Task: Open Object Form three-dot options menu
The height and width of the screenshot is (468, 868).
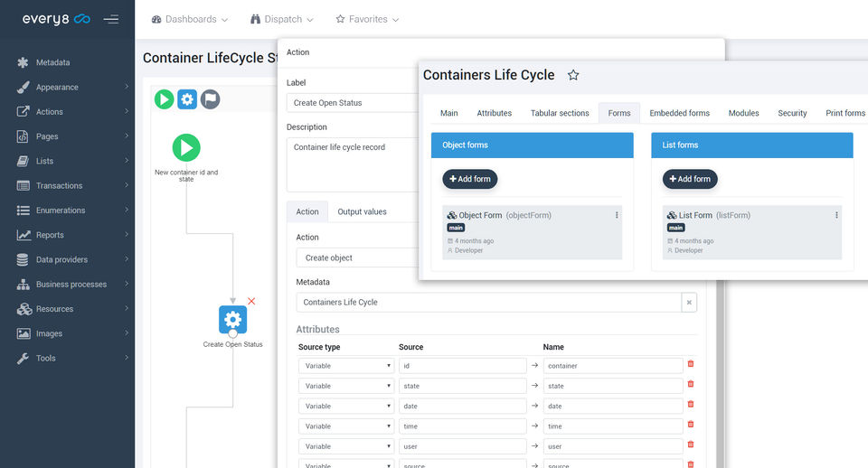Action: click(x=616, y=215)
